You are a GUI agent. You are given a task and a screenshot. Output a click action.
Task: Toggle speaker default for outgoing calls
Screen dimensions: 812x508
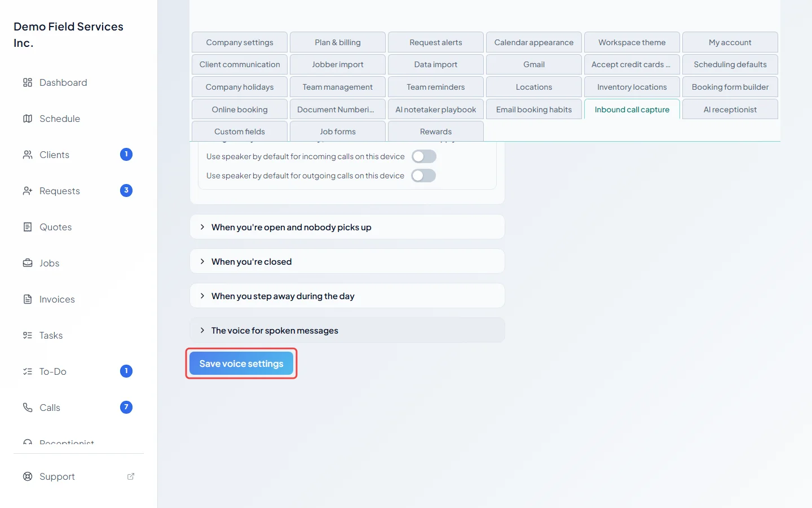pyautogui.click(x=424, y=176)
